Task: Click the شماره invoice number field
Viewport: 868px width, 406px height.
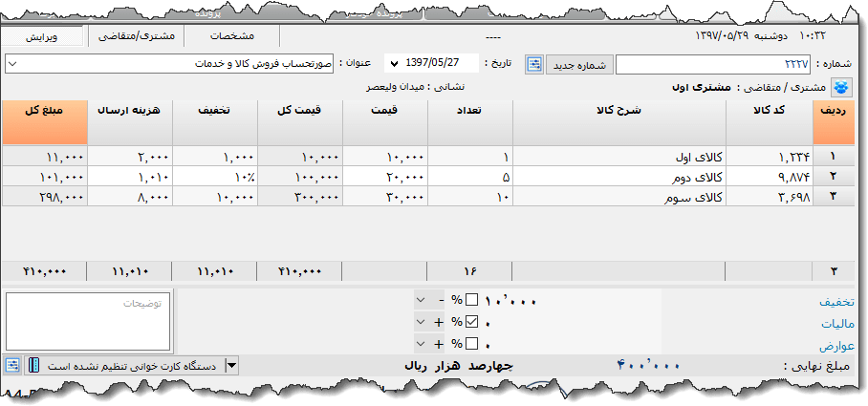Action: [x=713, y=64]
